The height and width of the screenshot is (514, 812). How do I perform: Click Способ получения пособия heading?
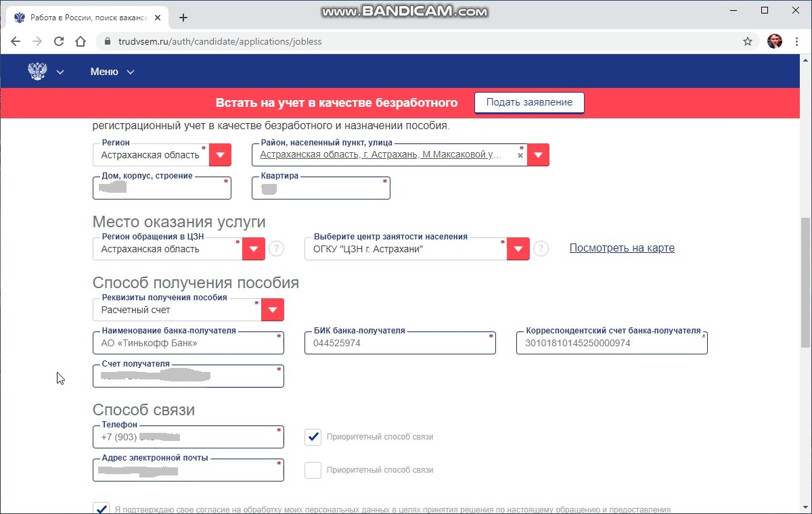pos(196,283)
